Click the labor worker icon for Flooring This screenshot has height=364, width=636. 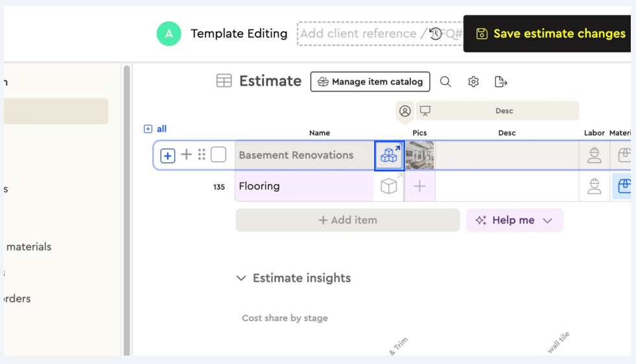594,187
